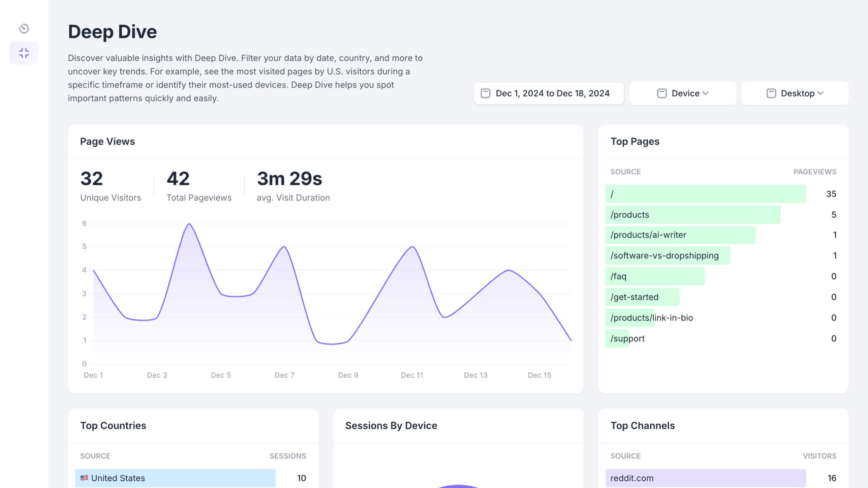868x488 pixels.
Task: Click the /products pageview count 5
Action: click(x=834, y=215)
